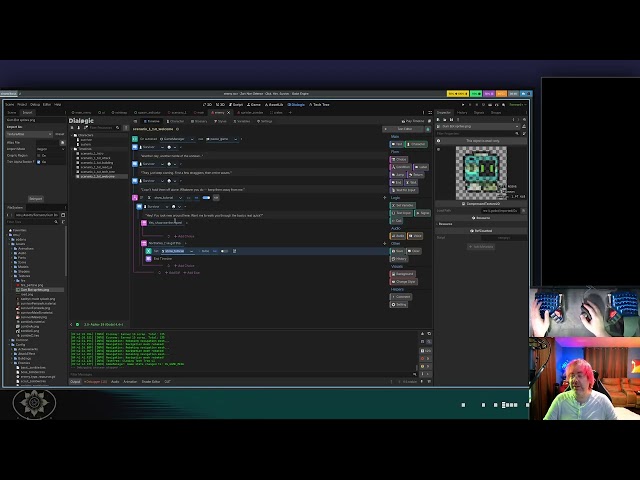The image size is (640, 480).
Task: Open the GameManager autoload dropdown
Action: click(x=177, y=139)
